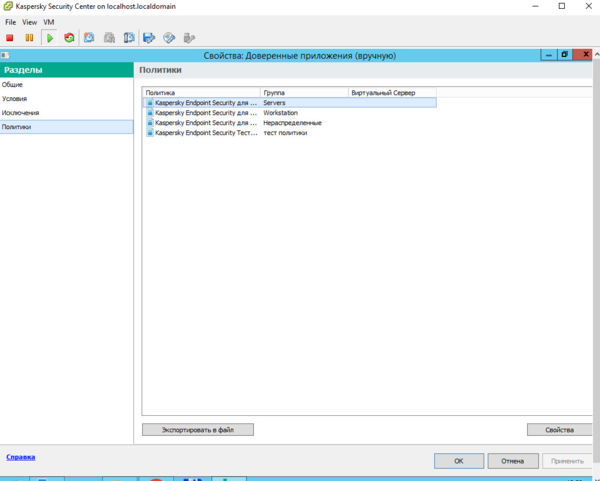
Task: Click the grayed Revert to Snapshot icon
Action: click(109, 38)
